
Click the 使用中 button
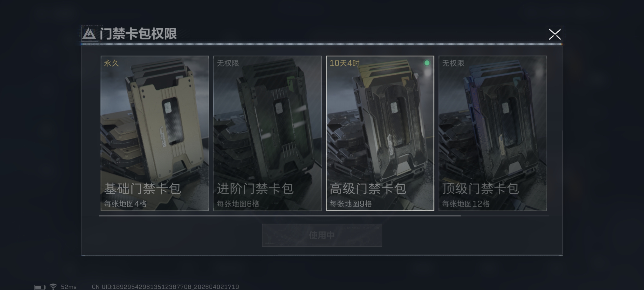pos(322,235)
